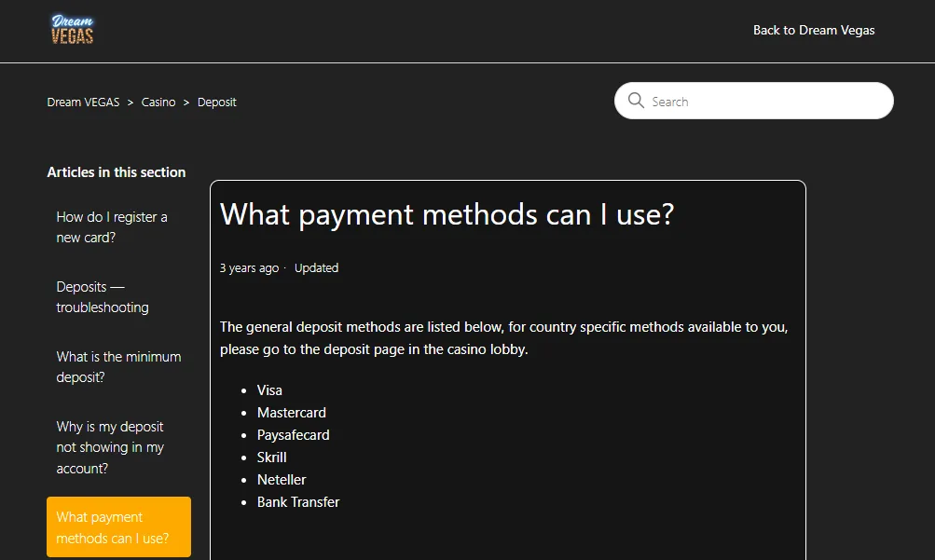Click the Dream Vegas logo
This screenshot has height=560, width=935.
coord(72,30)
